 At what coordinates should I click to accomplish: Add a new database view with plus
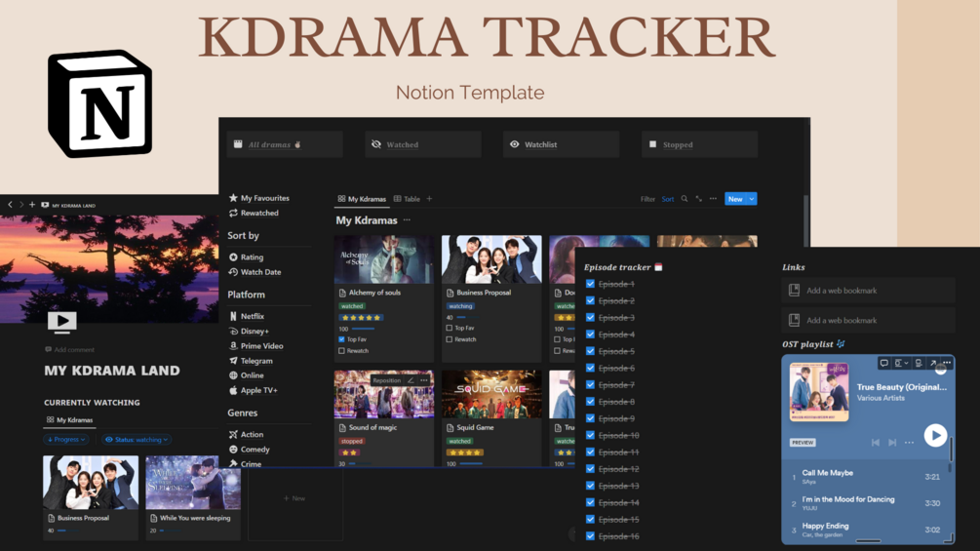pyautogui.click(x=429, y=199)
